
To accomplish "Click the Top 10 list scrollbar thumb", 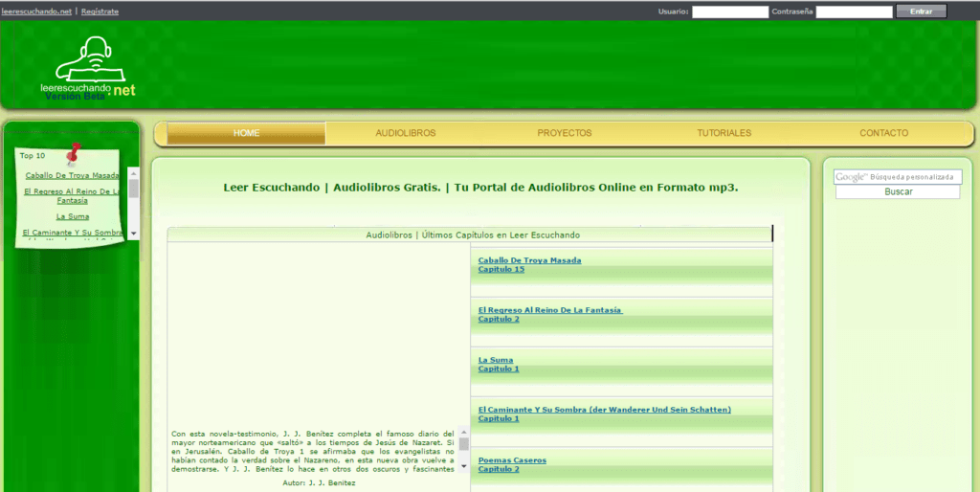I will pos(134,189).
